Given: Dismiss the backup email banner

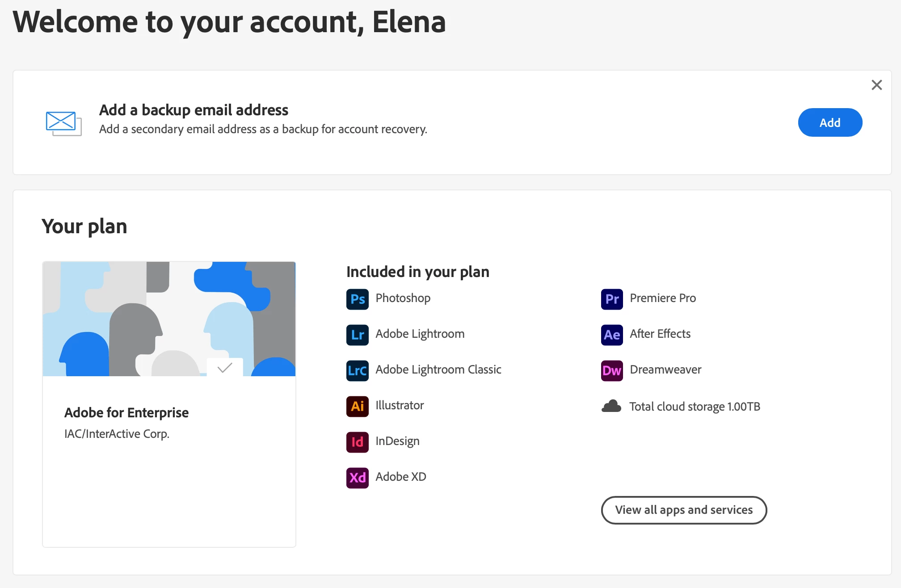Looking at the screenshot, I should (x=877, y=85).
